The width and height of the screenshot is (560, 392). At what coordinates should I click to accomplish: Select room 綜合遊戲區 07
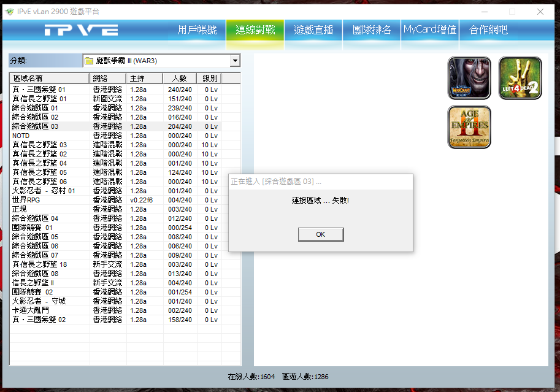click(116, 255)
